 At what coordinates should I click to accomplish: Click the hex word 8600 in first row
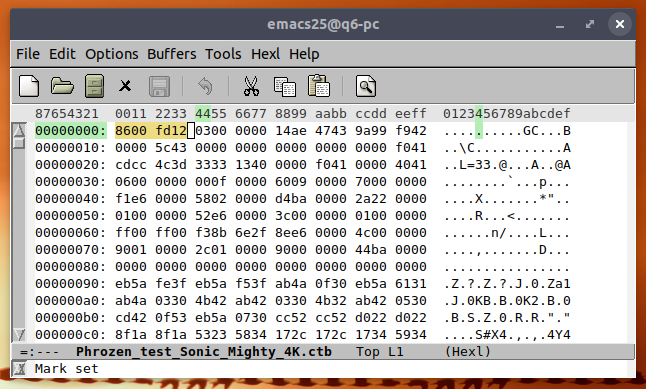click(x=131, y=131)
